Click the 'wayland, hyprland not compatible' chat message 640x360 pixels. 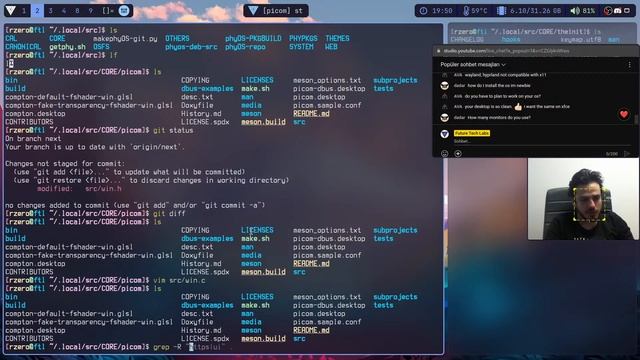(505, 75)
